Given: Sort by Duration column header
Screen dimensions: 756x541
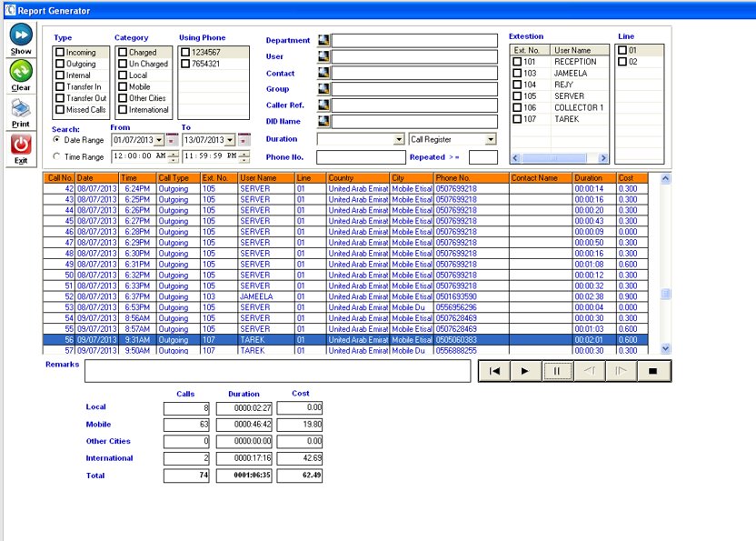Looking at the screenshot, I should [x=594, y=178].
